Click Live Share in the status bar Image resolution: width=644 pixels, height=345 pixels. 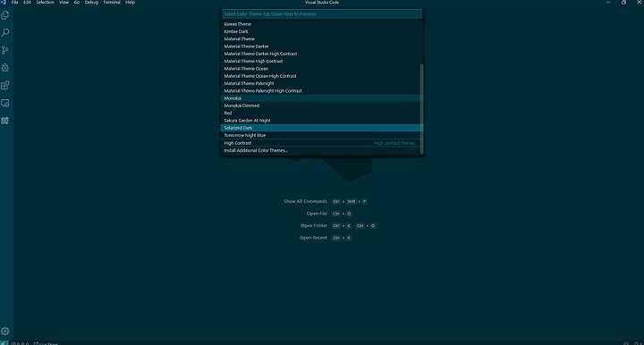[x=46, y=343]
